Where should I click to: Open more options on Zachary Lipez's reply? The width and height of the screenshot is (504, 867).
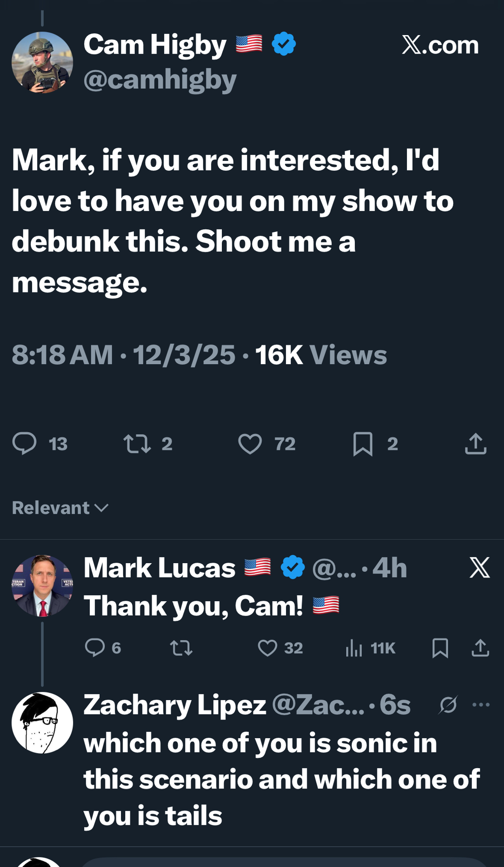click(481, 705)
